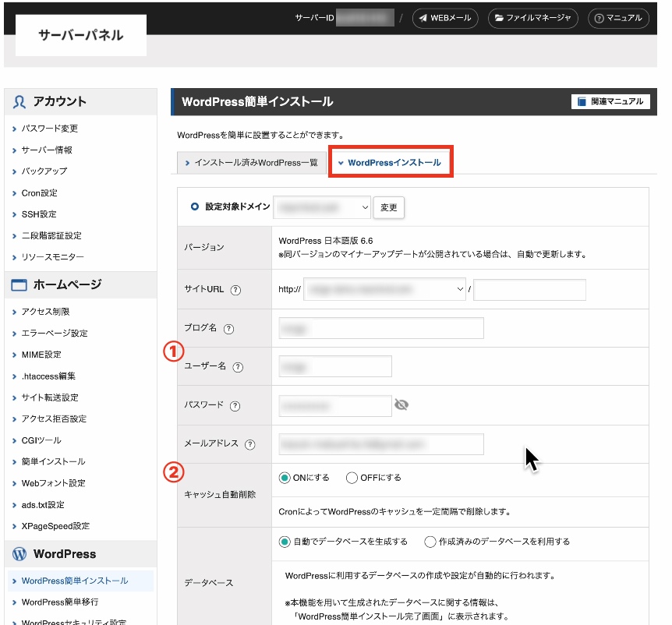The height and width of the screenshot is (625, 672).
Task: Click help icon next to サイトURL
Action: tap(235, 290)
